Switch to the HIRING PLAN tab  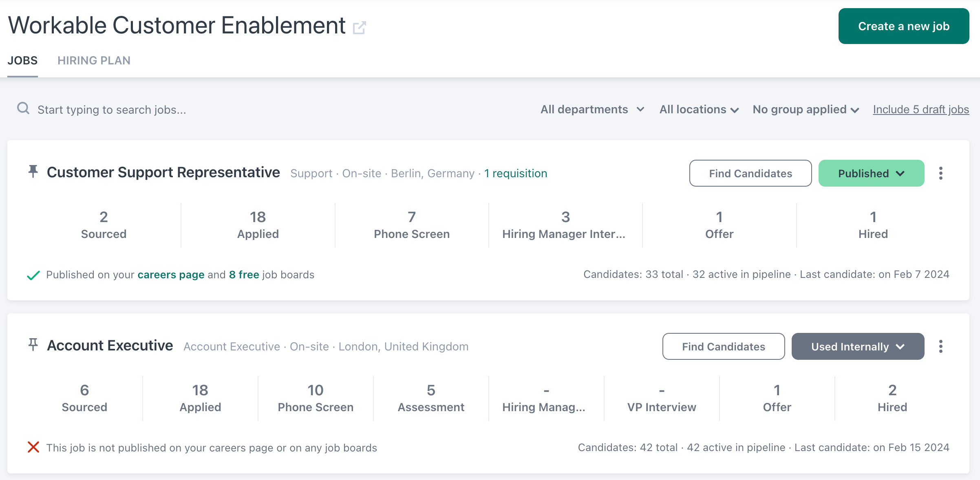pyautogui.click(x=94, y=60)
